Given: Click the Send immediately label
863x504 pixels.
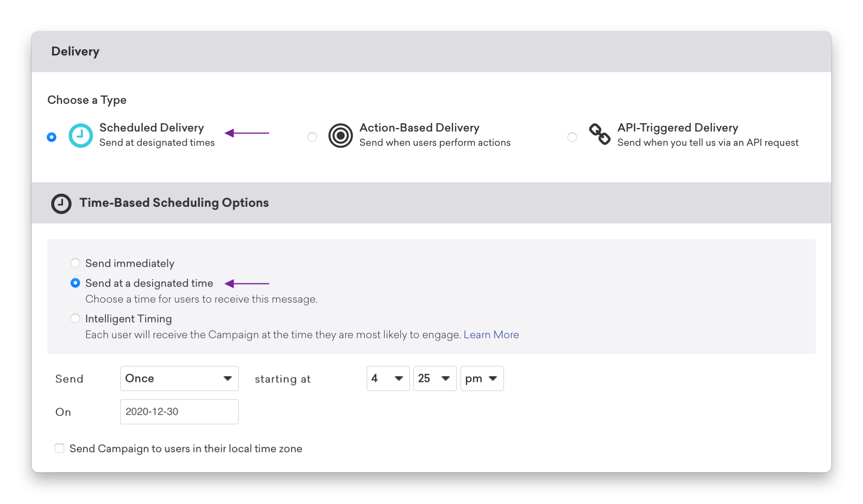Looking at the screenshot, I should tap(130, 263).
